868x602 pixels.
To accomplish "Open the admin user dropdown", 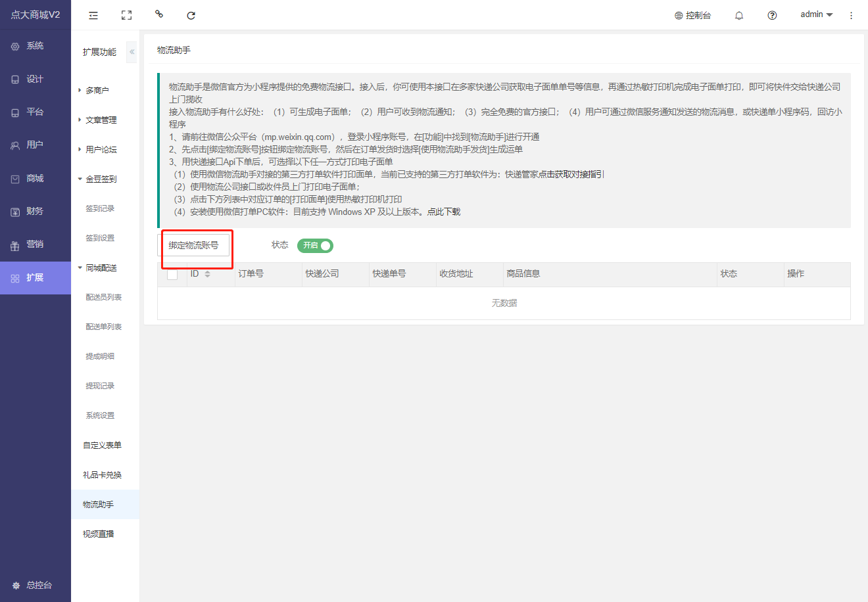I will [x=817, y=14].
